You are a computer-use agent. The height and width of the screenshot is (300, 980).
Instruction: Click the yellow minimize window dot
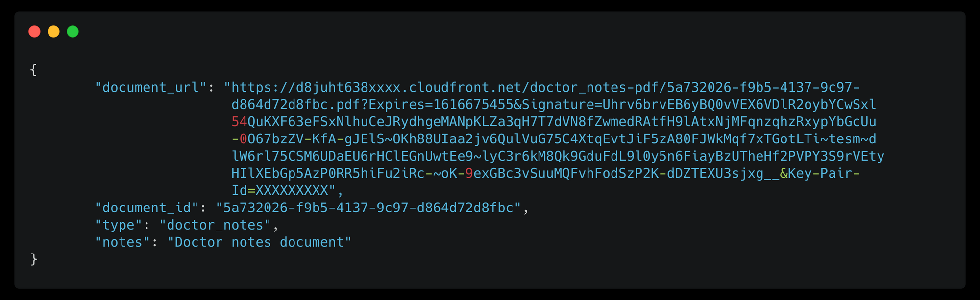pyautogui.click(x=53, y=32)
